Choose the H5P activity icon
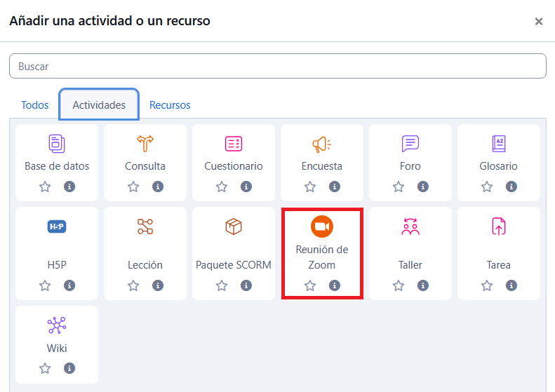Image resolution: width=555 pixels, height=392 pixels. click(57, 227)
